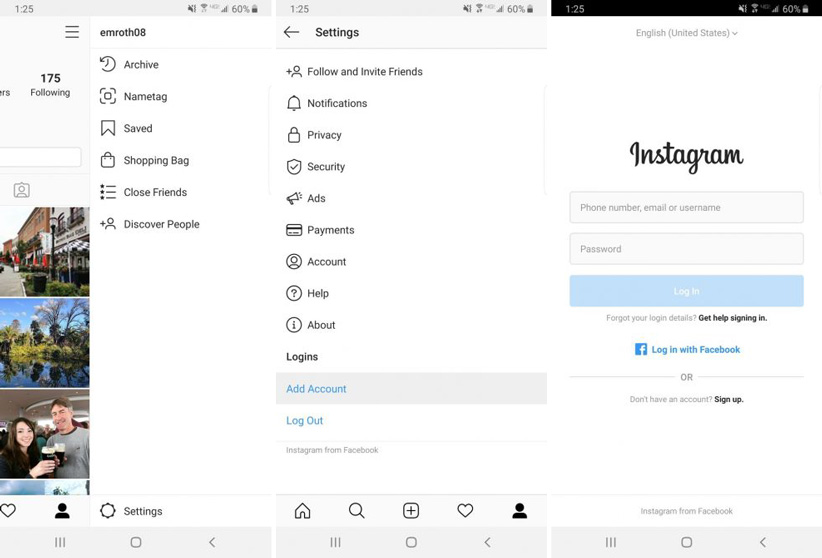This screenshot has height=558, width=822.
Task: Tap the Sign up link
Action: tap(729, 400)
